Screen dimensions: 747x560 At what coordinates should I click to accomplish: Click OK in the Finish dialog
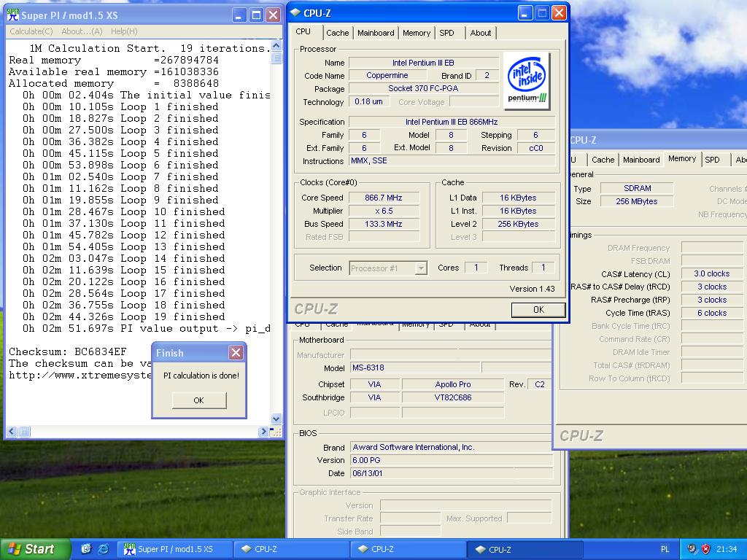(x=199, y=400)
